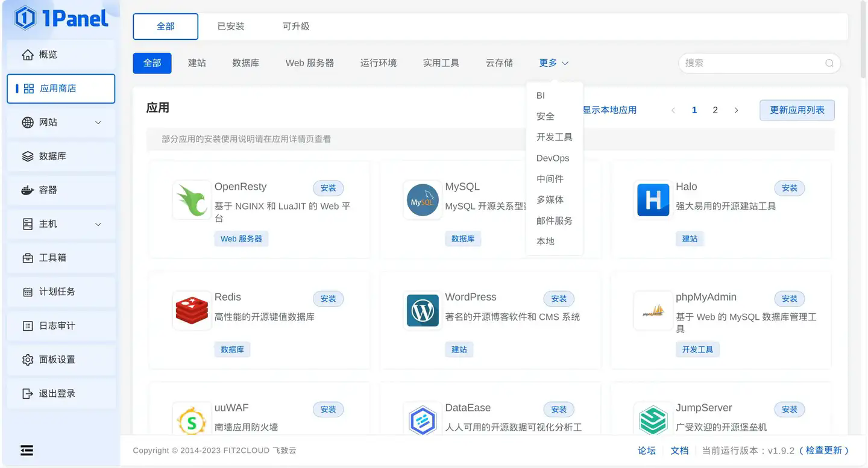This screenshot has height=468, width=868.
Task: Click the 面板设置 gear icon
Action: click(28, 360)
